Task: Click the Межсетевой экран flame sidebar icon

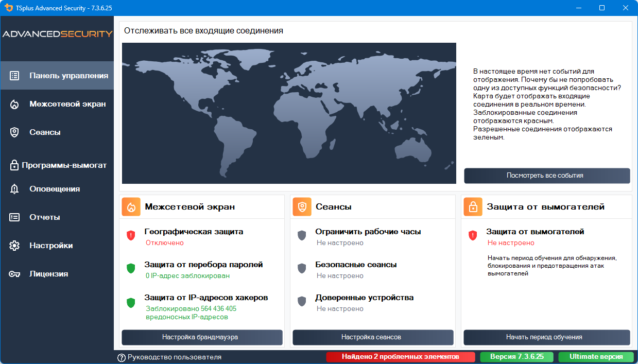Action: coord(14,104)
